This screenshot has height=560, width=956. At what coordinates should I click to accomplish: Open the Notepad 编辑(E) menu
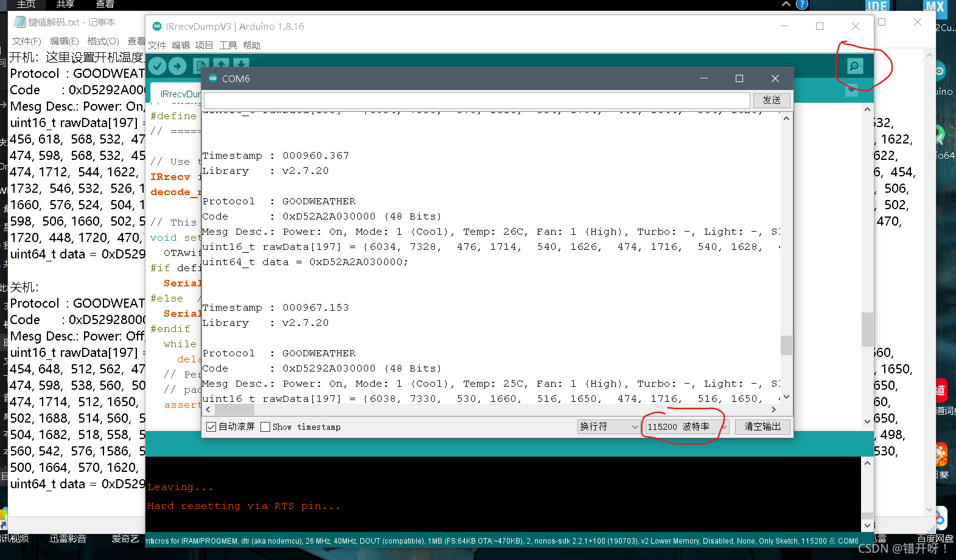(x=65, y=41)
